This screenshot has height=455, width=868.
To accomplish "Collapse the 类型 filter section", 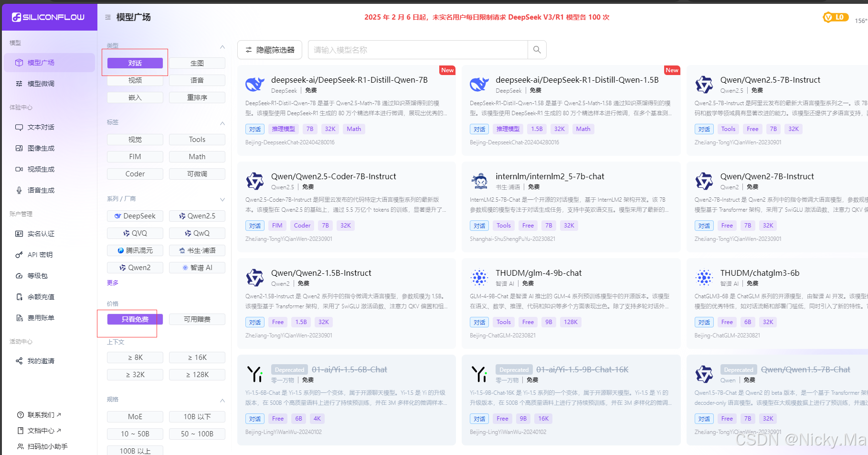I will pos(222,47).
